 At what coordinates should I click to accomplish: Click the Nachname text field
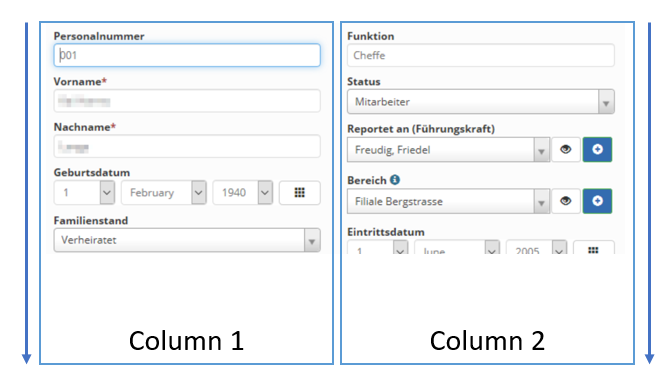tap(187, 147)
